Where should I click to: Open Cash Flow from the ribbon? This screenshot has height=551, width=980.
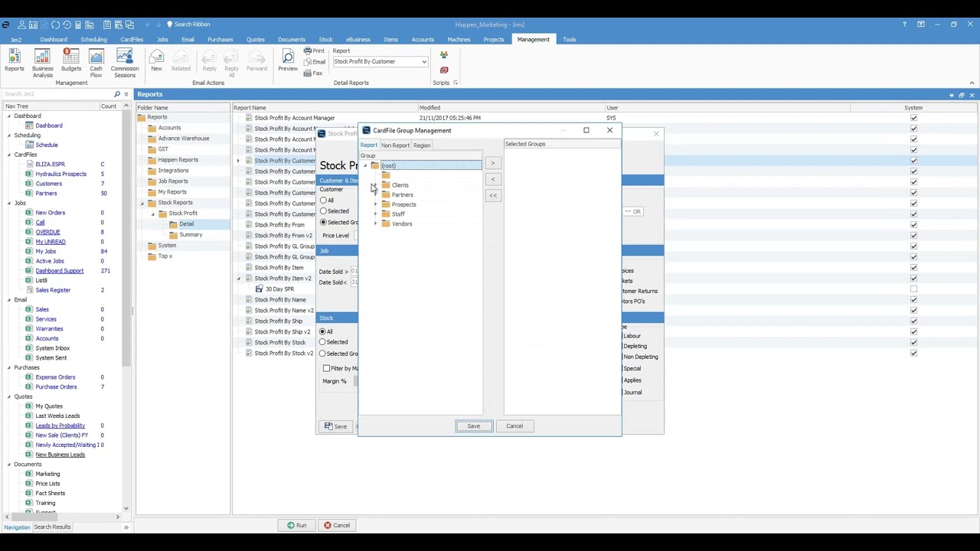tap(96, 63)
